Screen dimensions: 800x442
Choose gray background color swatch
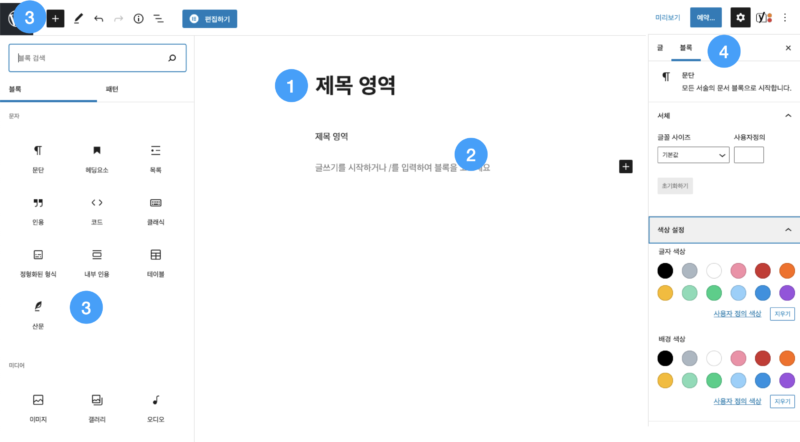point(689,358)
